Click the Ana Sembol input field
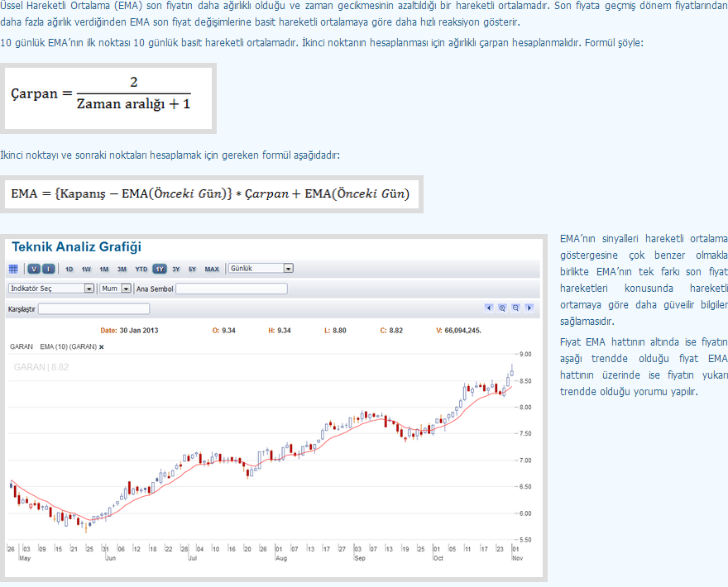The width and height of the screenshot is (728, 587). pos(232,289)
